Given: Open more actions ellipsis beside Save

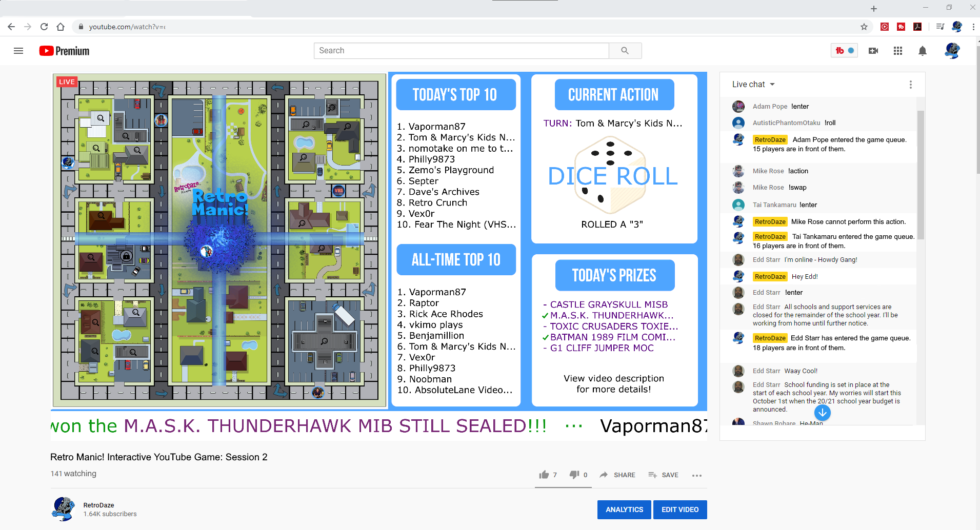Looking at the screenshot, I should tap(696, 475).
